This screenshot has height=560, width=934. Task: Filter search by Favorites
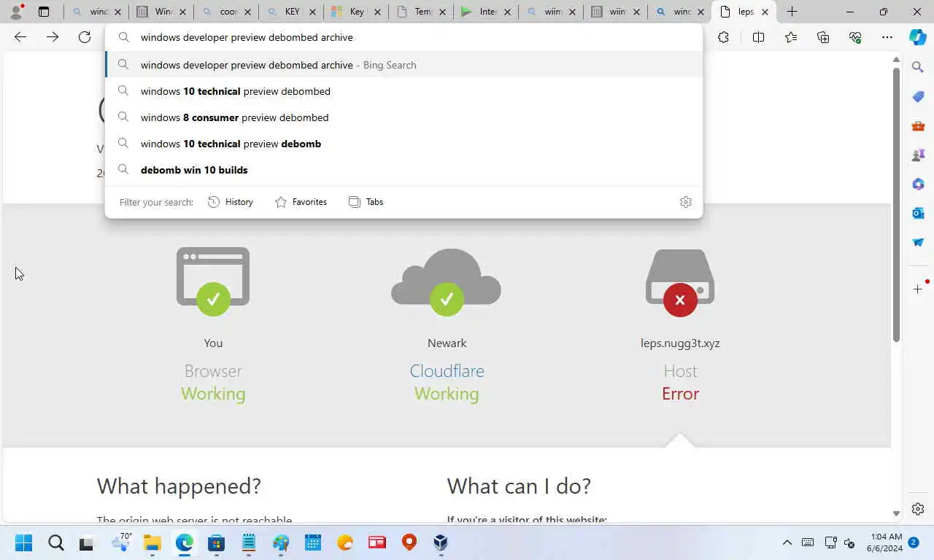tap(301, 202)
